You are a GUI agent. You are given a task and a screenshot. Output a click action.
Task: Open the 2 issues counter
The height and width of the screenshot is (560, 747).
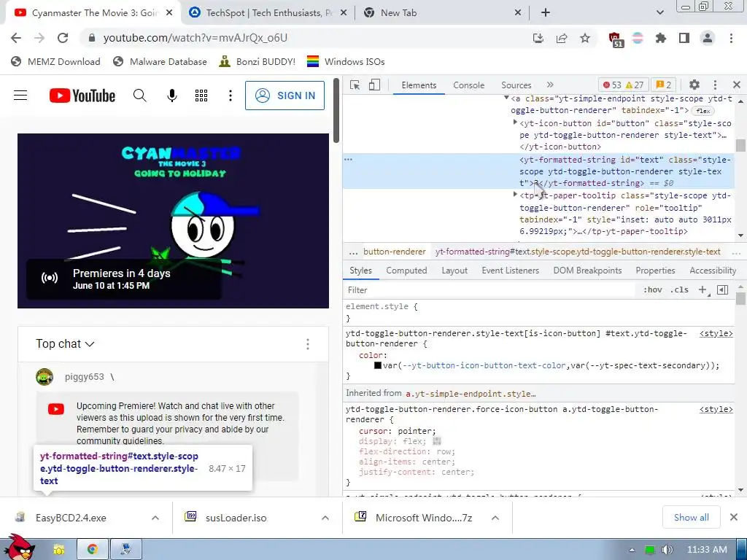click(x=664, y=85)
